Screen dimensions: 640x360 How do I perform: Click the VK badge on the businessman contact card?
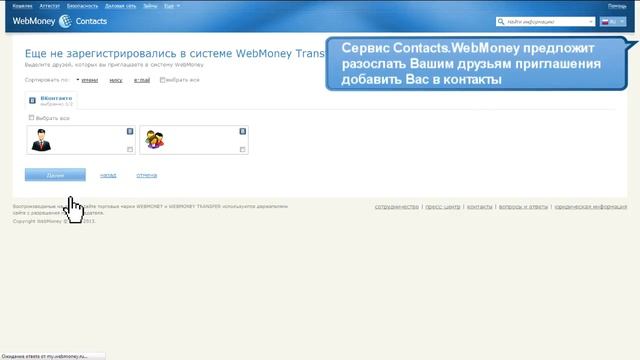click(x=130, y=131)
